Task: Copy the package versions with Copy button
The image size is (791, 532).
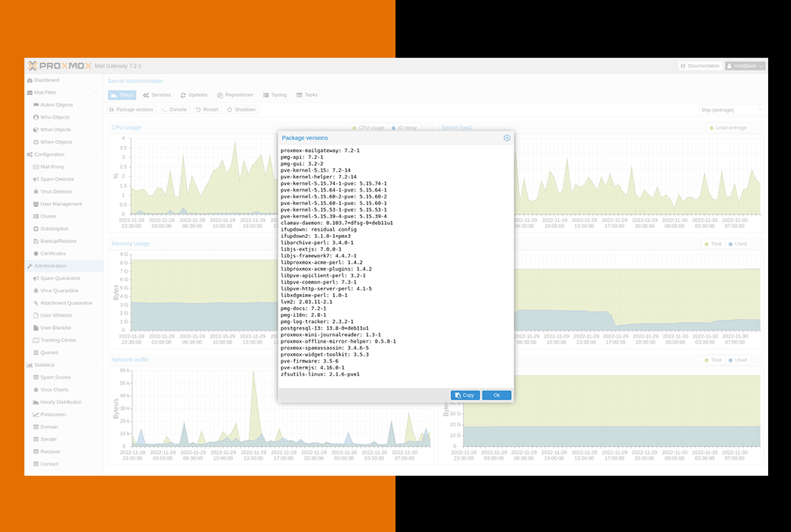Action: (x=465, y=395)
